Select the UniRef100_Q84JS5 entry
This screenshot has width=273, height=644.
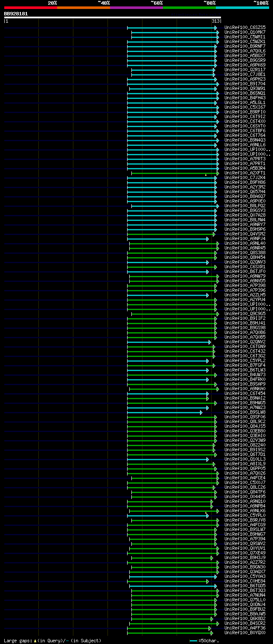(245, 426)
